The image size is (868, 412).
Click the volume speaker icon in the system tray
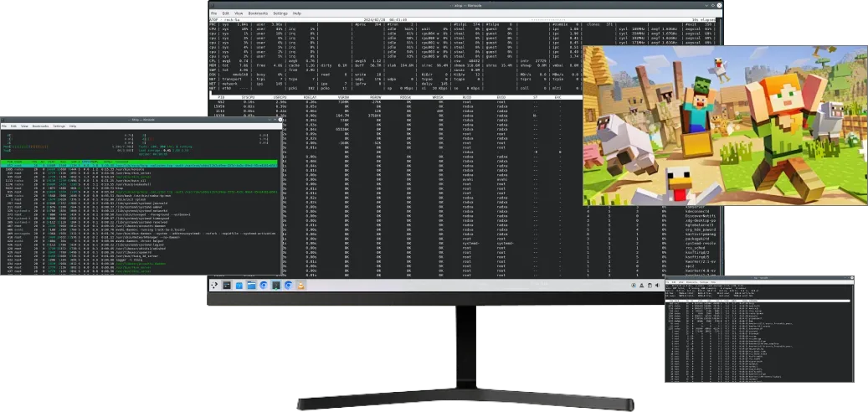657,286
